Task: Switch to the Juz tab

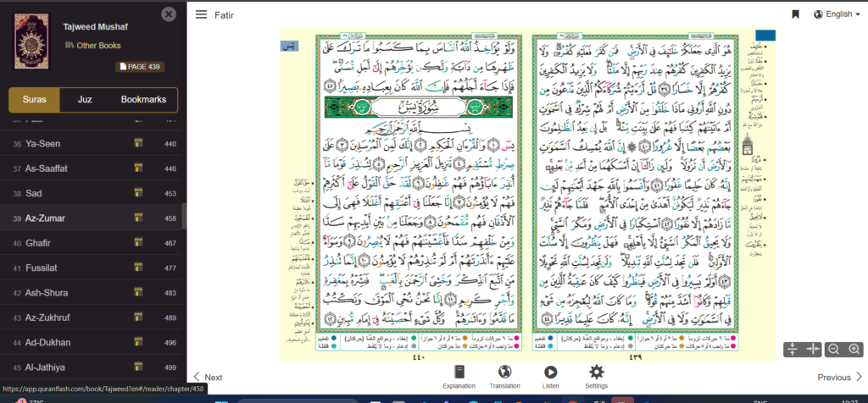Action: click(x=85, y=100)
